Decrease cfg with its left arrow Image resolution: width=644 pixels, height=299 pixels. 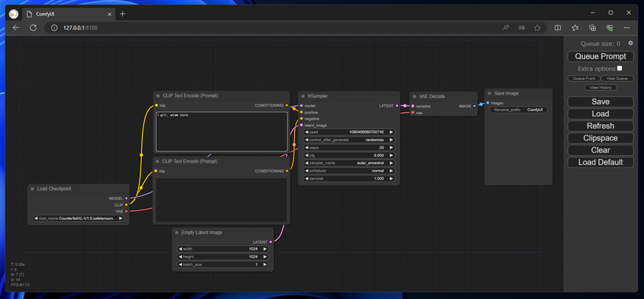307,155
